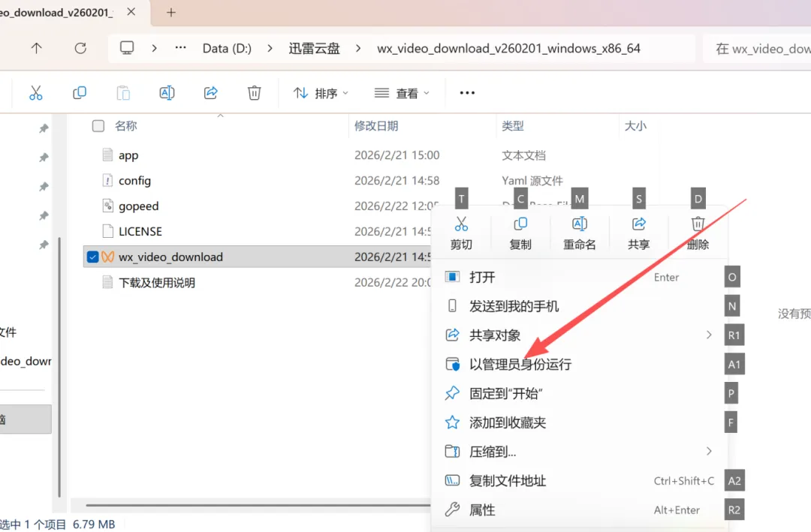This screenshot has width=811, height=532.
Task: Click the This PC monitor icon in address bar
Action: tap(127, 48)
